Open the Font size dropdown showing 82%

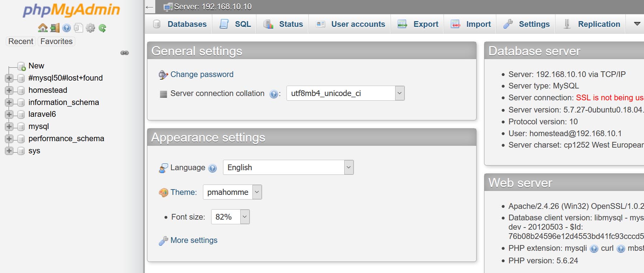click(x=230, y=217)
